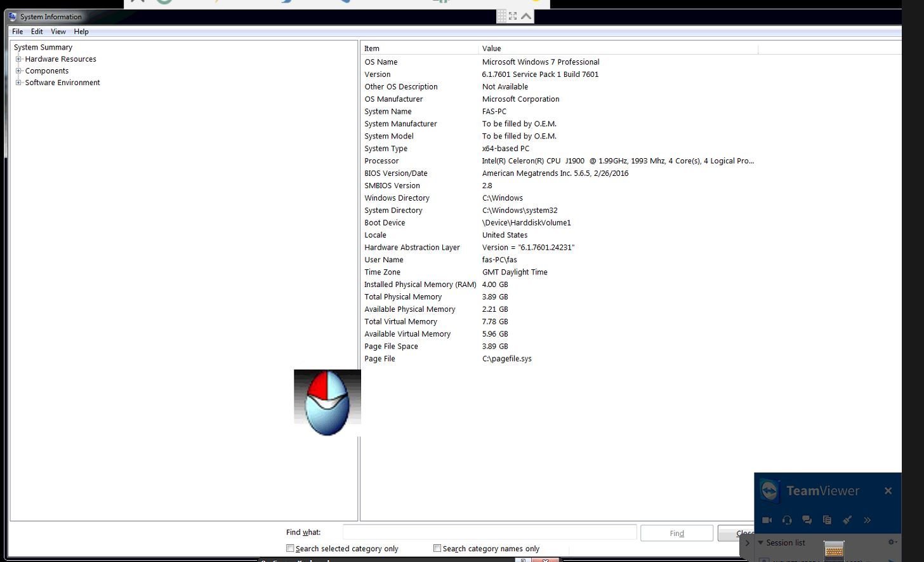Image resolution: width=924 pixels, height=562 pixels.
Task: Open the Session list gear settings
Action: pos(892,542)
